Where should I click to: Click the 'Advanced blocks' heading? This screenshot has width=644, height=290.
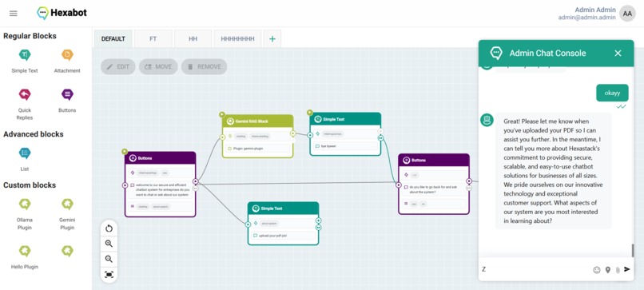click(x=34, y=134)
